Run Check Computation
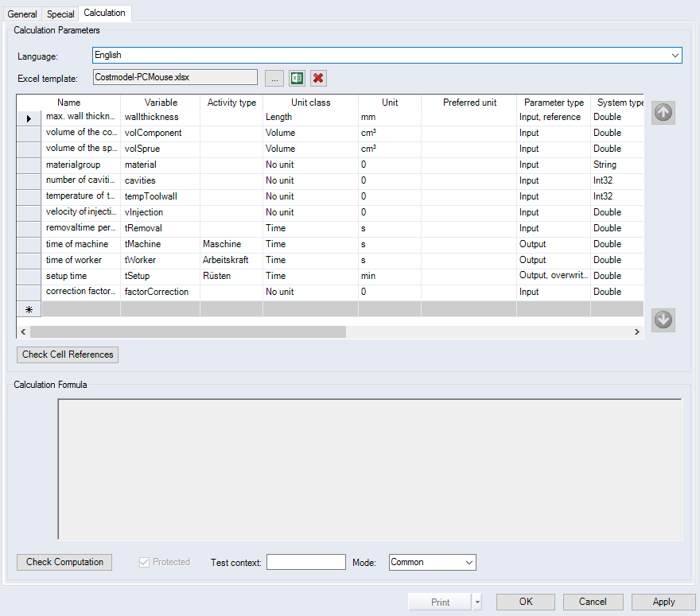700x616 pixels. pyautogui.click(x=64, y=562)
